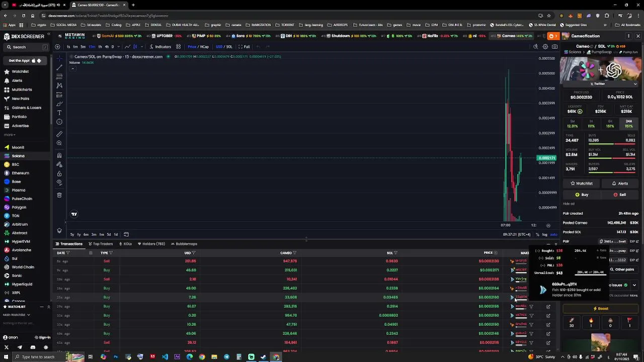Click the red Sell button
This screenshot has width=644, height=362.
(x=619, y=195)
